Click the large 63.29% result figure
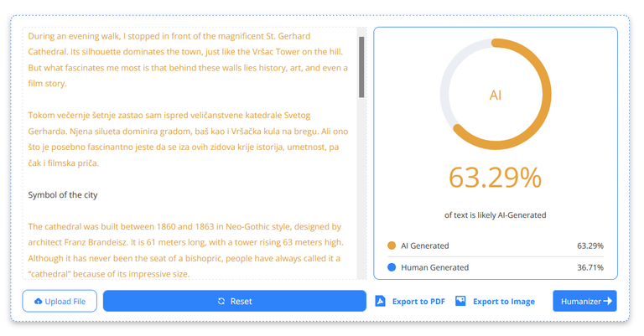 (x=495, y=178)
